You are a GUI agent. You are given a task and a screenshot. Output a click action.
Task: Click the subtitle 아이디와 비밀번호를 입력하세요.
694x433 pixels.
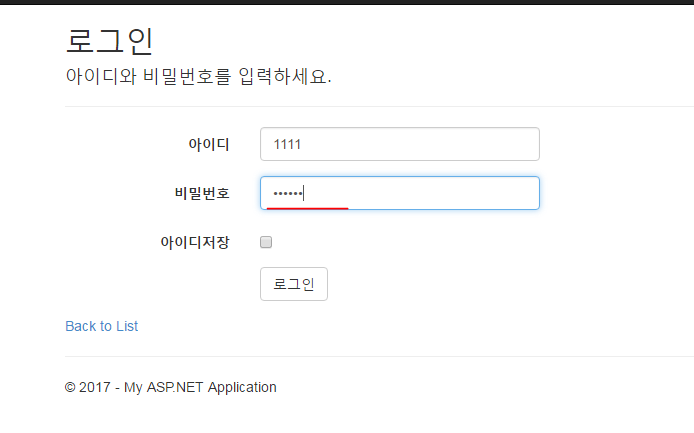[198, 76]
